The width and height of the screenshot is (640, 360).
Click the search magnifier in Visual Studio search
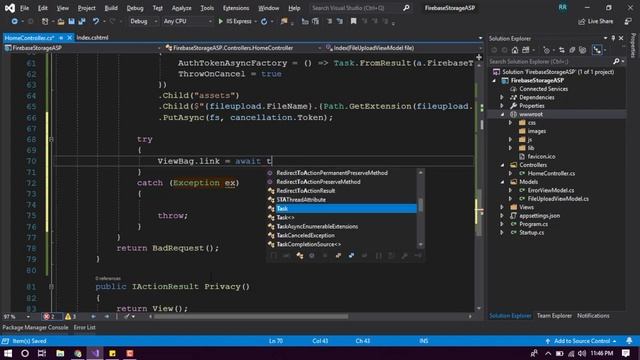406,8
